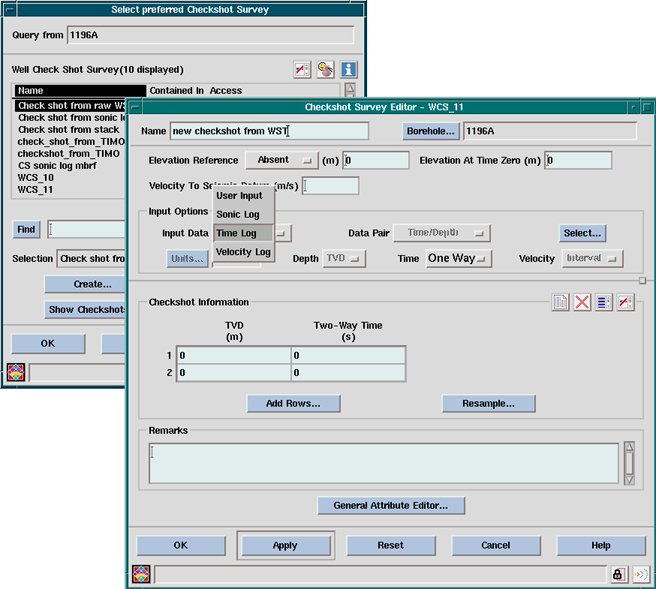The image size is (656, 589).
Task: Select 'WCS_11' list row
Action: coord(70,190)
